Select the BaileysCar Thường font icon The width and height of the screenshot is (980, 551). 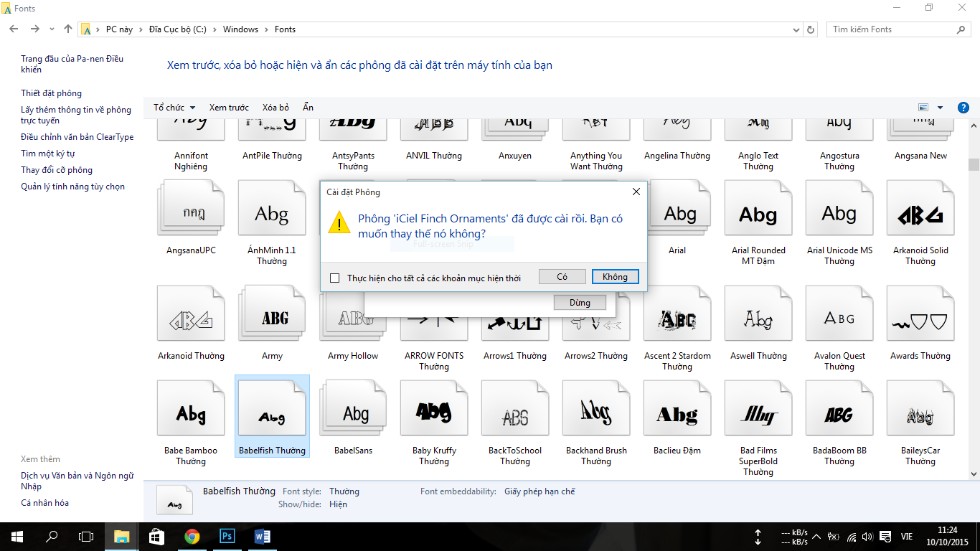click(x=920, y=408)
